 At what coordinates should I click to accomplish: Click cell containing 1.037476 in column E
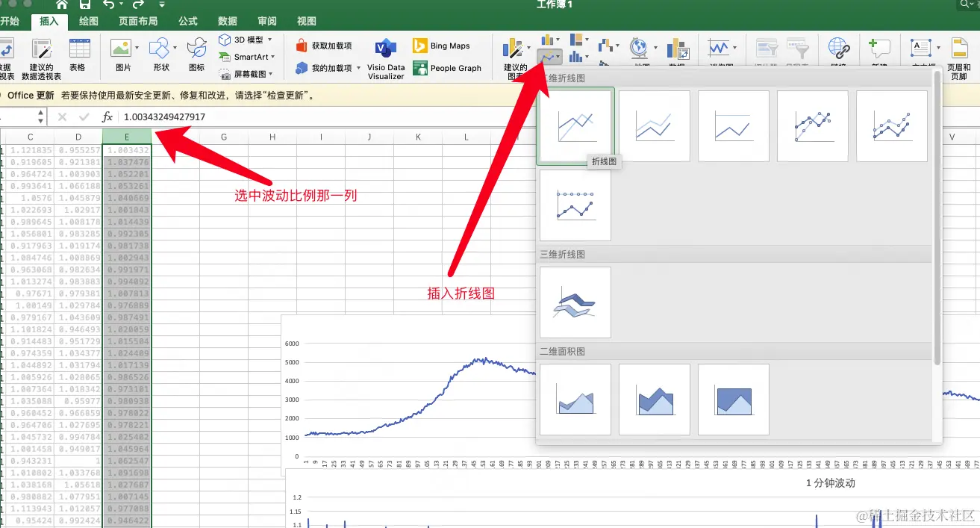[x=127, y=162]
